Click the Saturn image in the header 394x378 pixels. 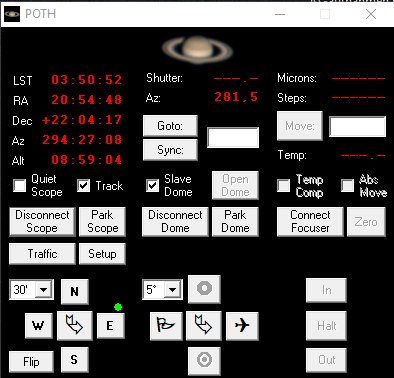(198, 49)
